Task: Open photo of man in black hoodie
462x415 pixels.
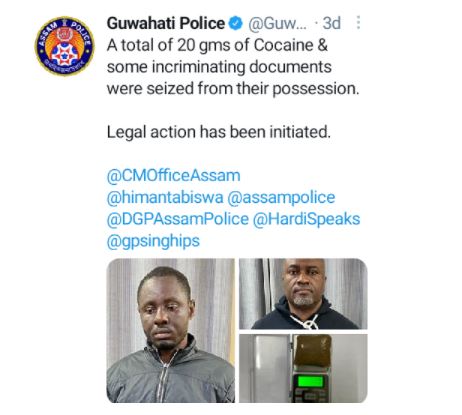Action: click(303, 294)
